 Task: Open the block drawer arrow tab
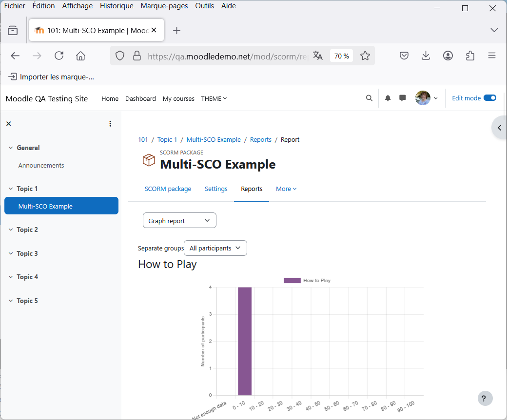499,128
